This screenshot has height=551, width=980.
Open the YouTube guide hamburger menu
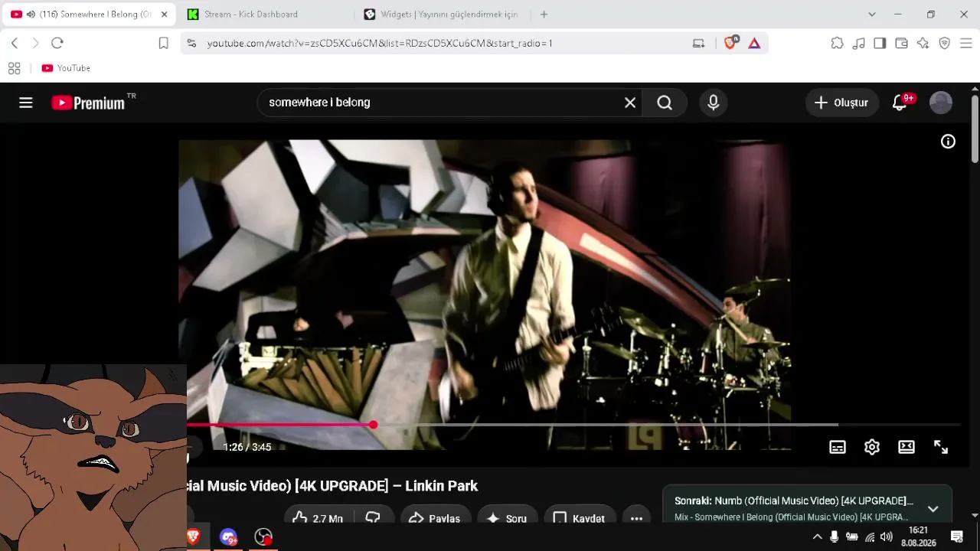[26, 103]
